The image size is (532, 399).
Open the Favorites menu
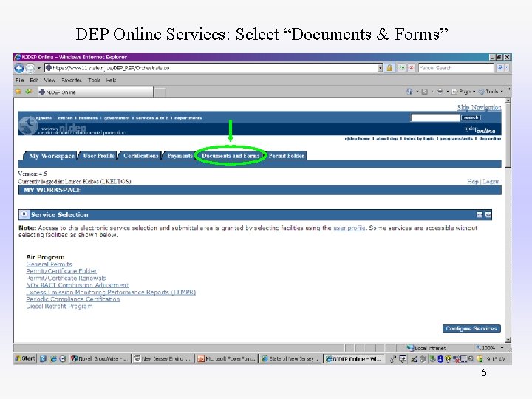72,80
